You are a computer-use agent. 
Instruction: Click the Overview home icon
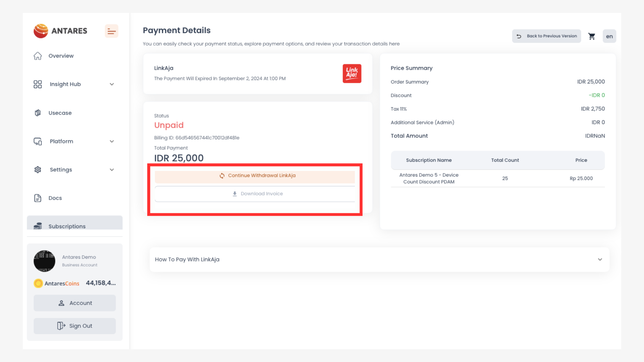(38, 56)
